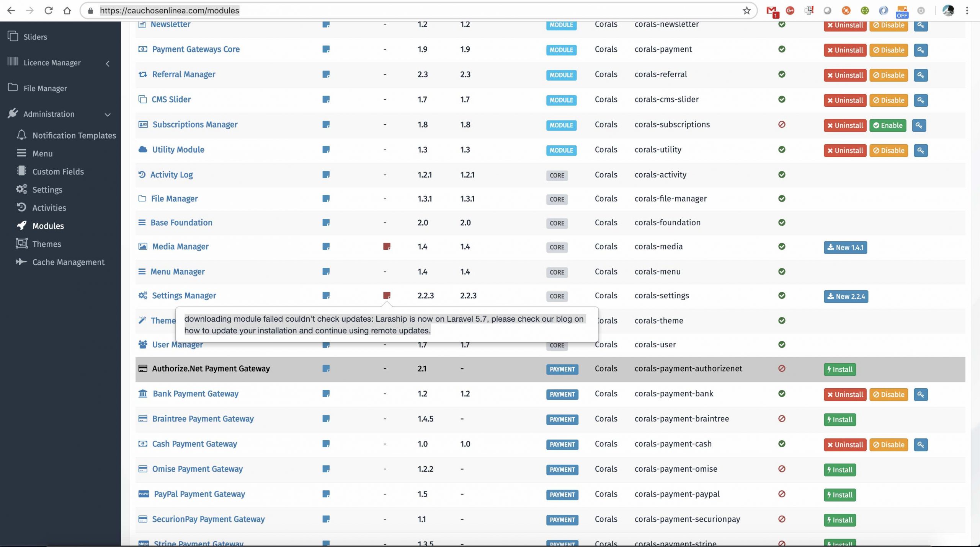Click CMS Slider blue note icon

pyautogui.click(x=326, y=99)
